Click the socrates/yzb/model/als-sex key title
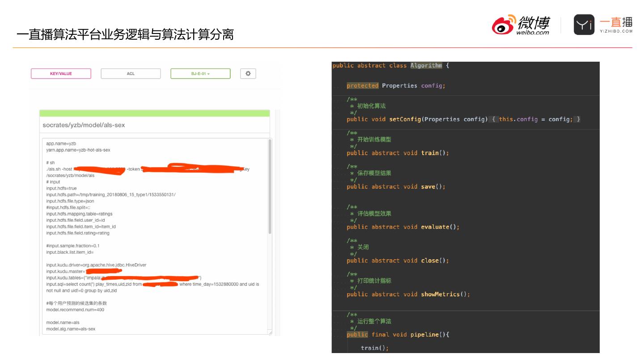The width and height of the screenshot is (644, 362). pos(84,125)
